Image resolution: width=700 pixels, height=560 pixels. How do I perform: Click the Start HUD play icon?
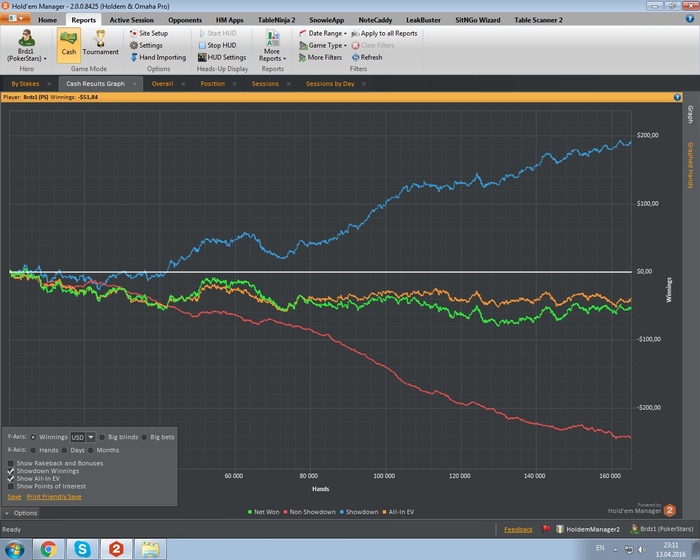click(202, 33)
